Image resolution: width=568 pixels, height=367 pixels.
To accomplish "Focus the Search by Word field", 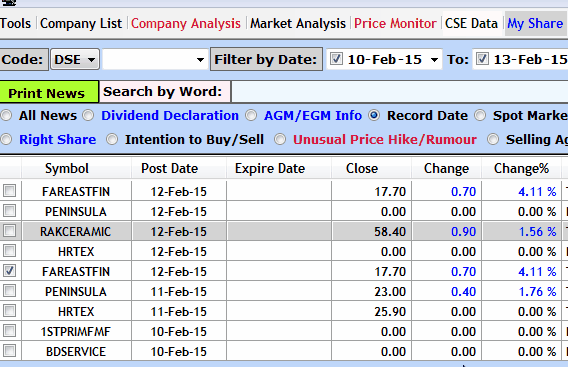I will pyautogui.click(x=399, y=92).
